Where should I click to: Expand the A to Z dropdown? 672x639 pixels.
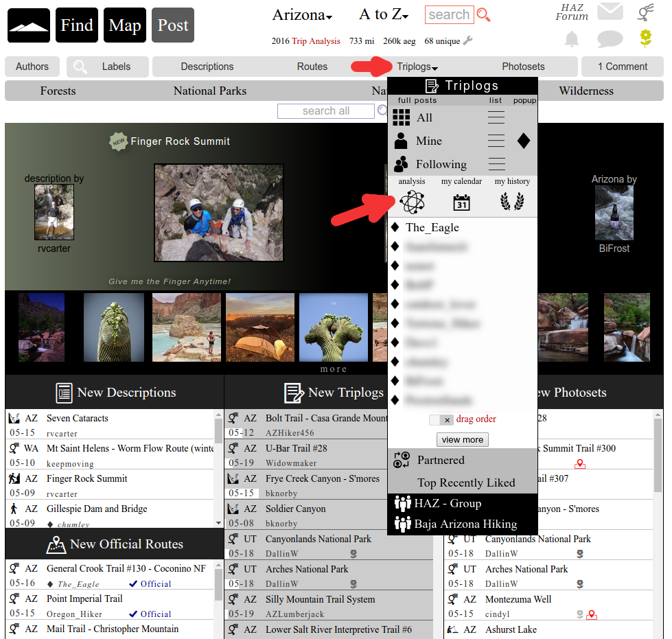click(x=383, y=15)
